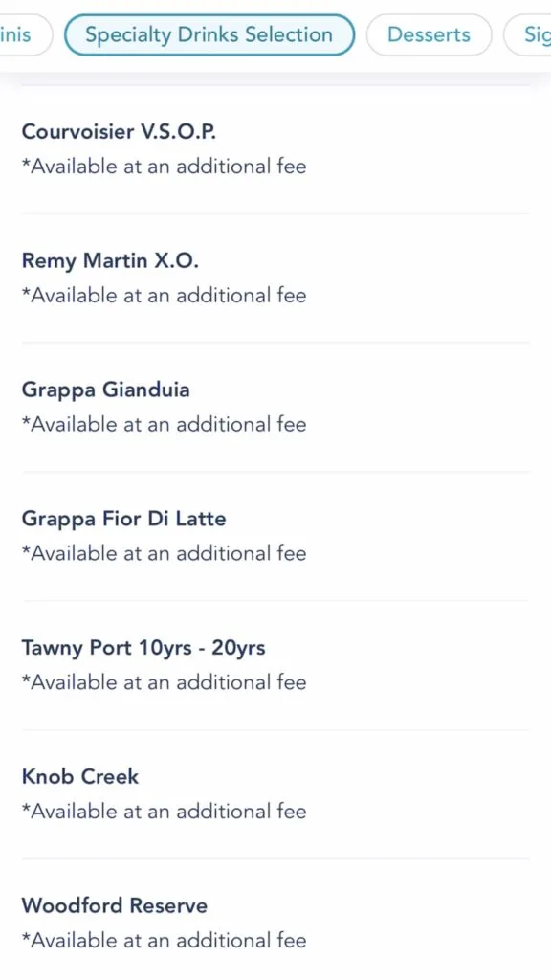Switch to the Desserts tab

click(429, 35)
